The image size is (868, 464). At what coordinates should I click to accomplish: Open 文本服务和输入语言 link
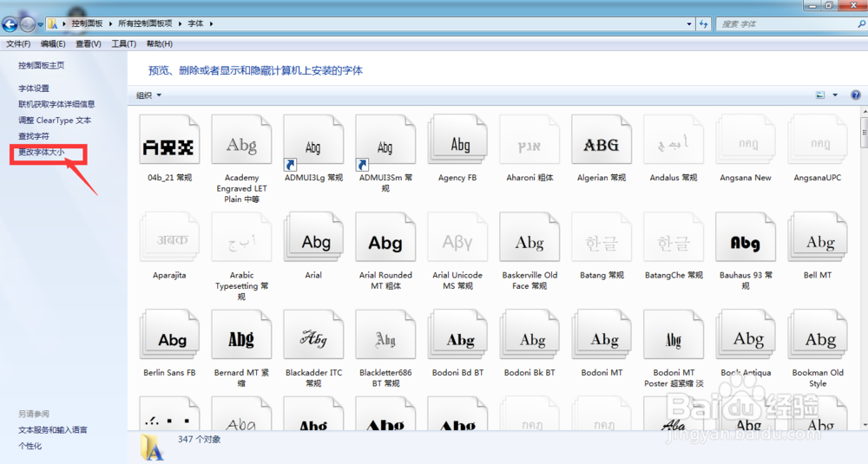click(53, 429)
